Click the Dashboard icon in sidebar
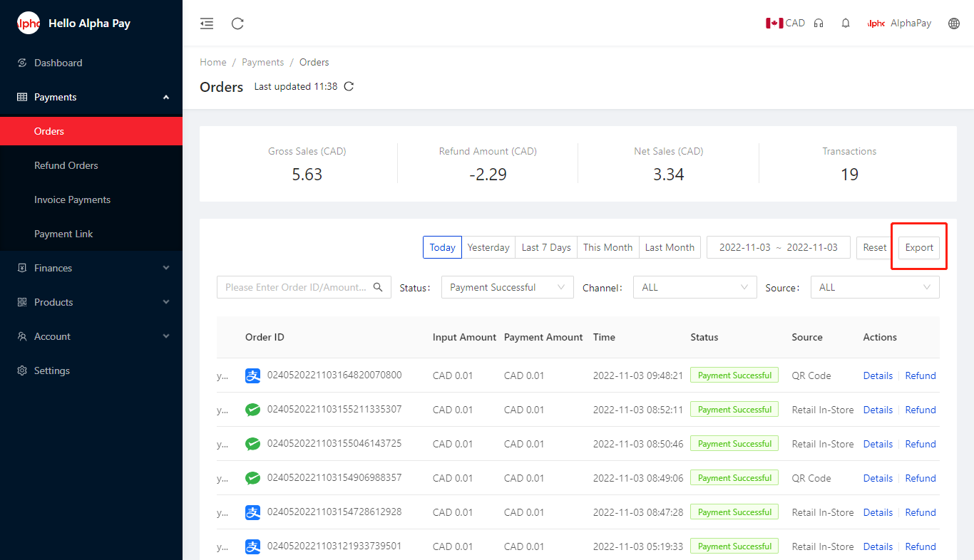This screenshot has height=560, width=974. pyautogui.click(x=22, y=63)
